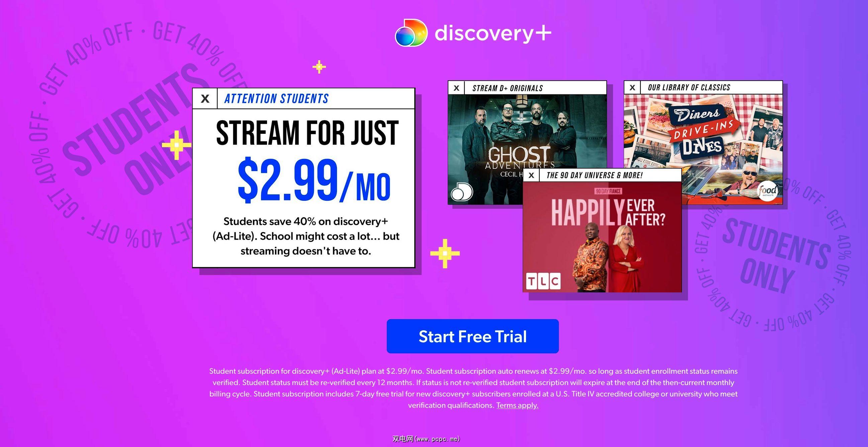Close the Stream D+ Originals card

tap(456, 88)
